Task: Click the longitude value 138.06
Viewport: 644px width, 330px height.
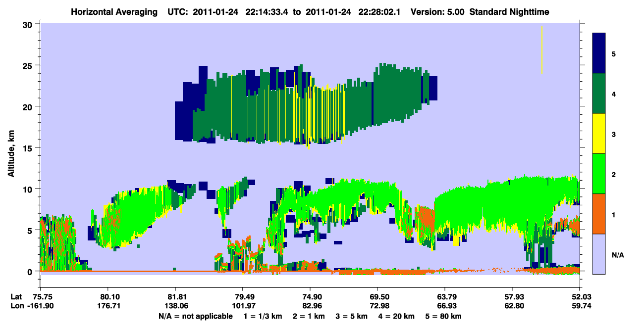Action: point(175,306)
